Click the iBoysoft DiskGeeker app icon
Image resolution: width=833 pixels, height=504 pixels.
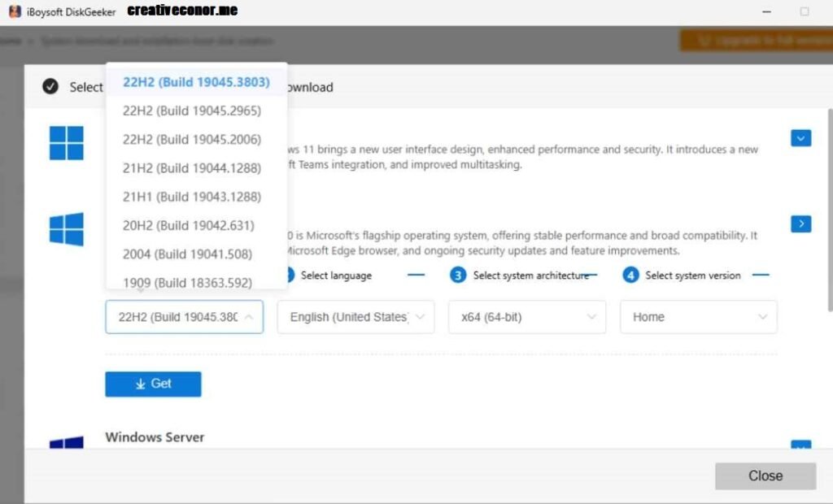[15, 11]
